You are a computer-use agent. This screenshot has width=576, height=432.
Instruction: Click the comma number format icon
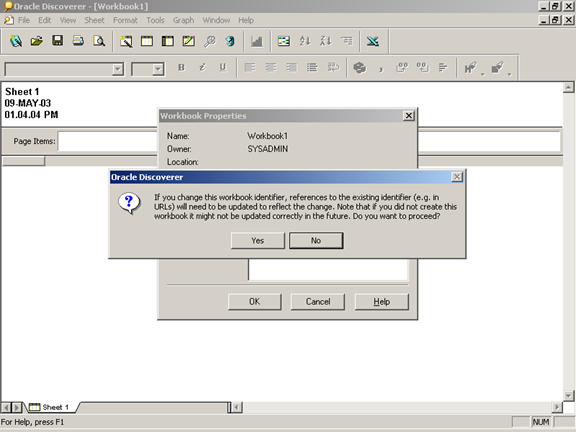381,68
